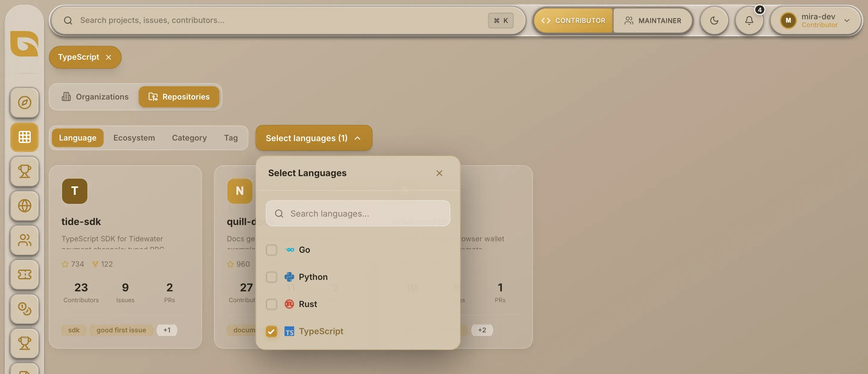Click the TypeScript label in list
The width and height of the screenshot is (868, 374).
[321, 331]
